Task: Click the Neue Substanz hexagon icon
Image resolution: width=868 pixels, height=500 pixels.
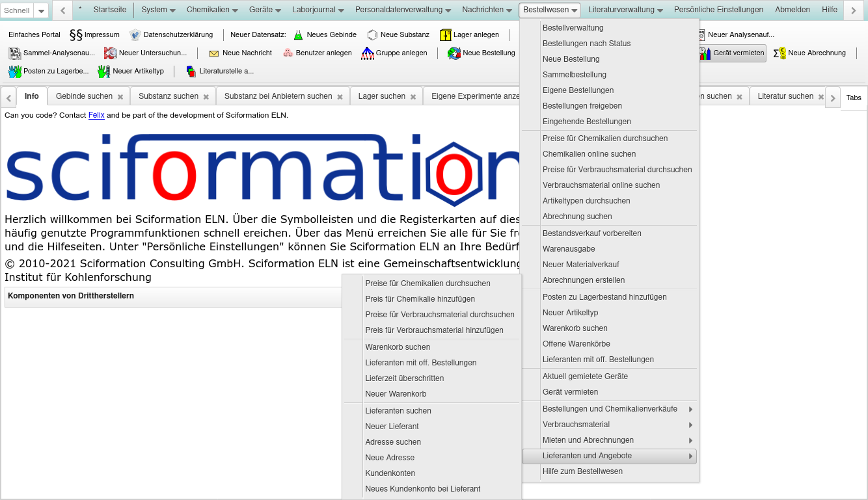Action: [x=372, y=35]
